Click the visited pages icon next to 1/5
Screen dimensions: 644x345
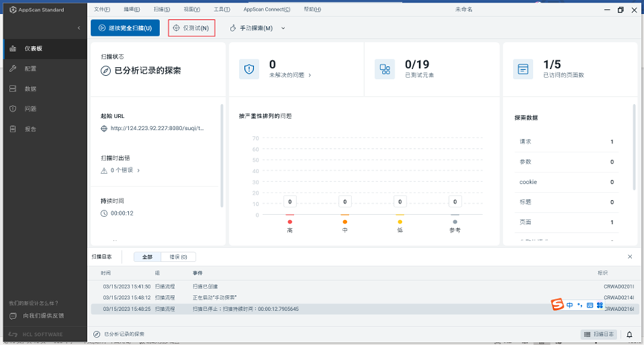(523, 69)
